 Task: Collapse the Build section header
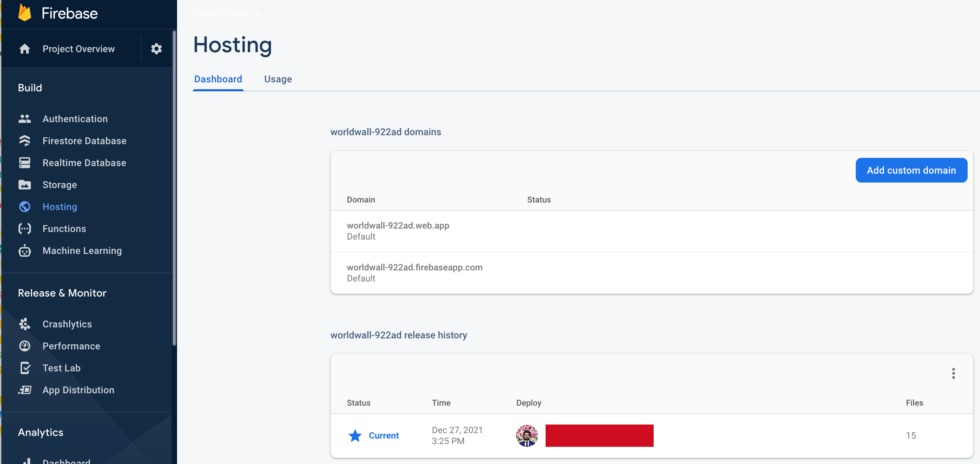(30, 88)
